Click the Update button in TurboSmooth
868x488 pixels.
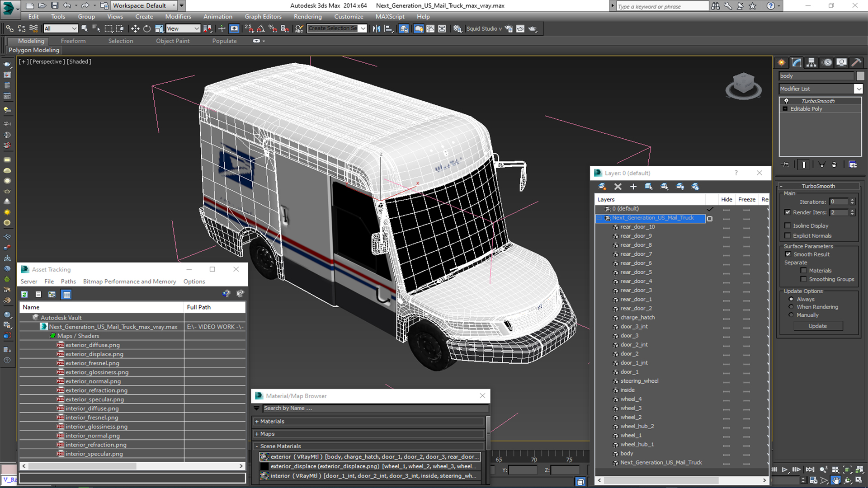point(817,326)
